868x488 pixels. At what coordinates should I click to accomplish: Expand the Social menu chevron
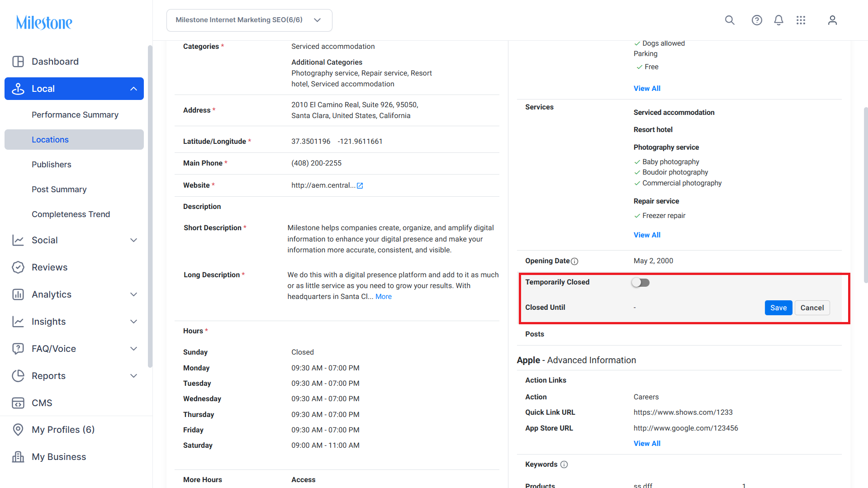click(x=133, y=240)
